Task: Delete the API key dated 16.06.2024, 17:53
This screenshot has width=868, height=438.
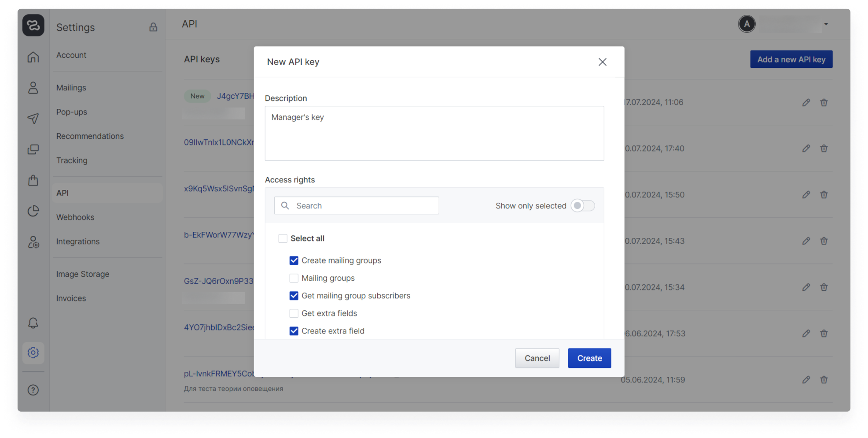Action: (x=824, y=334)
